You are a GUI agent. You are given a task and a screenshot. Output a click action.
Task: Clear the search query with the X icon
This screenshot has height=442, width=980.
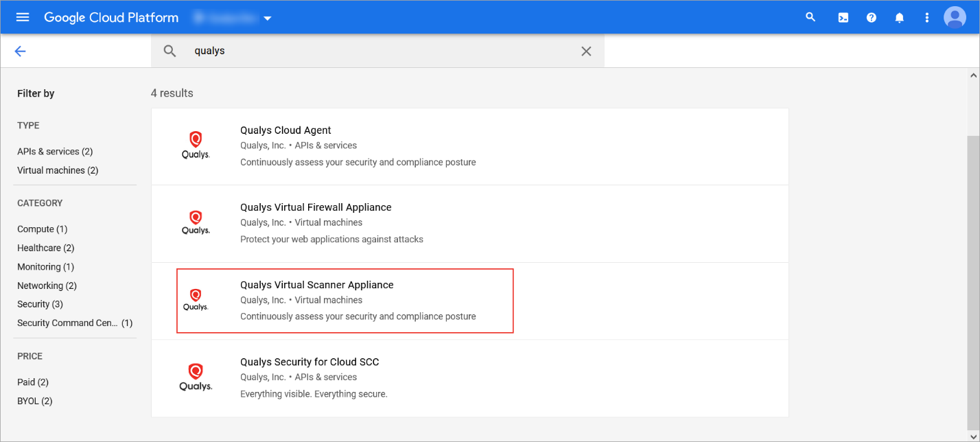click(586, 51)
